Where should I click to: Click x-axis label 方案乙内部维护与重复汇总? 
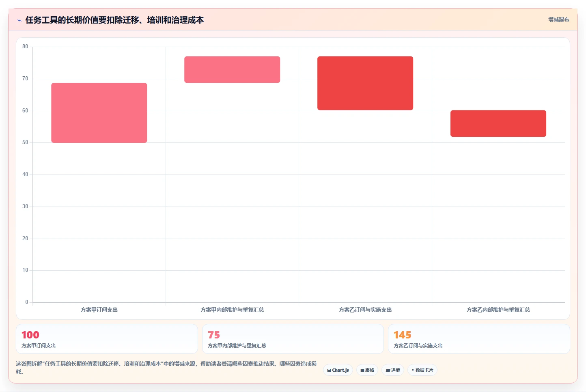click(498, 310)
